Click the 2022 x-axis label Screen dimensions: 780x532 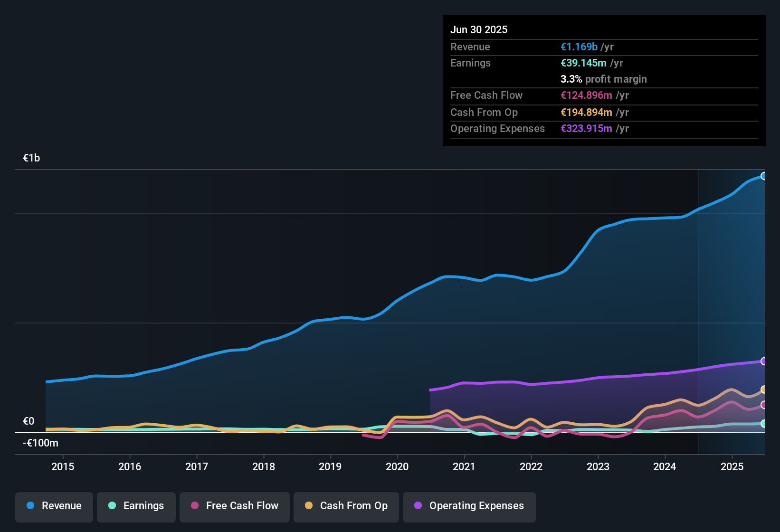531,466
